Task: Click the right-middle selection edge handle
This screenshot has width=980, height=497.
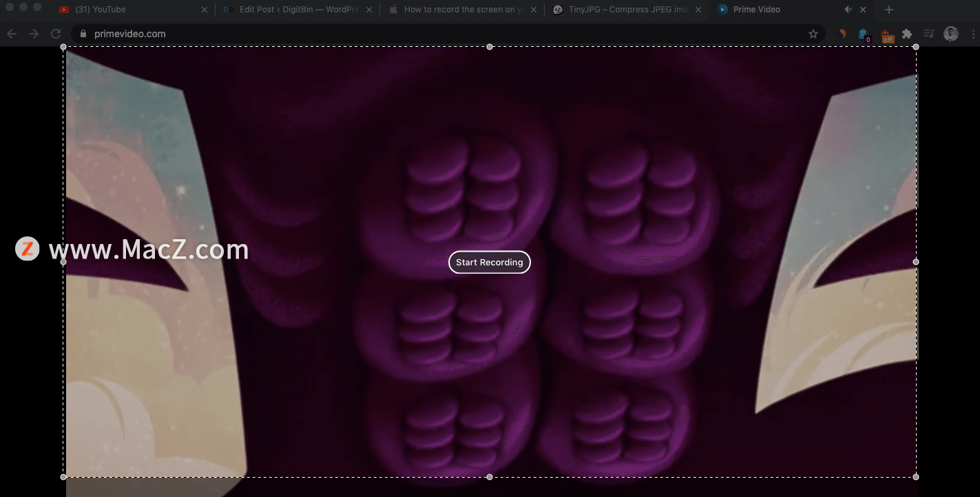Action: coord(916,262)
